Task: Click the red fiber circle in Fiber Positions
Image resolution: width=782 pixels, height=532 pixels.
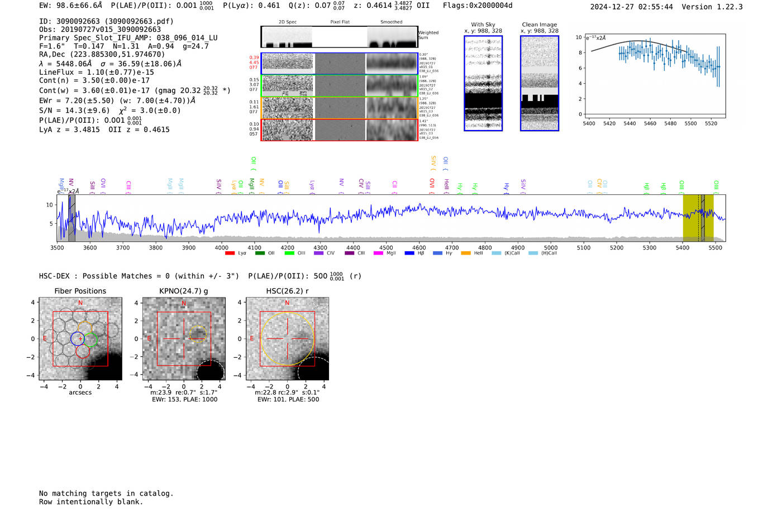Action: click(x=83, y=351)
